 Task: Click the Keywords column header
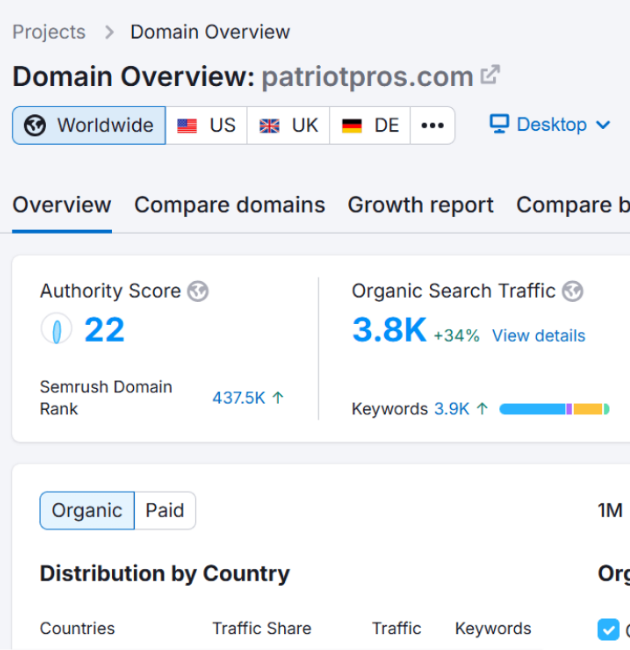pyautogui.click(x=493, y=628)
